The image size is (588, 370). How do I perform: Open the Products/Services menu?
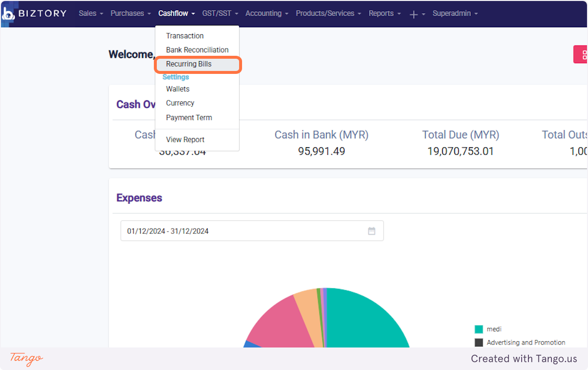point(328,14)
